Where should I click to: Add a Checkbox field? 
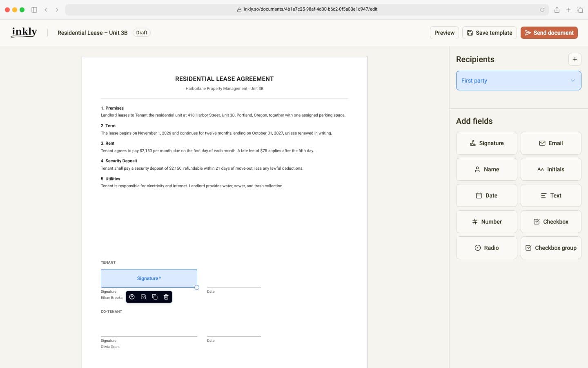pyautogui.click(x=551, y=222)
